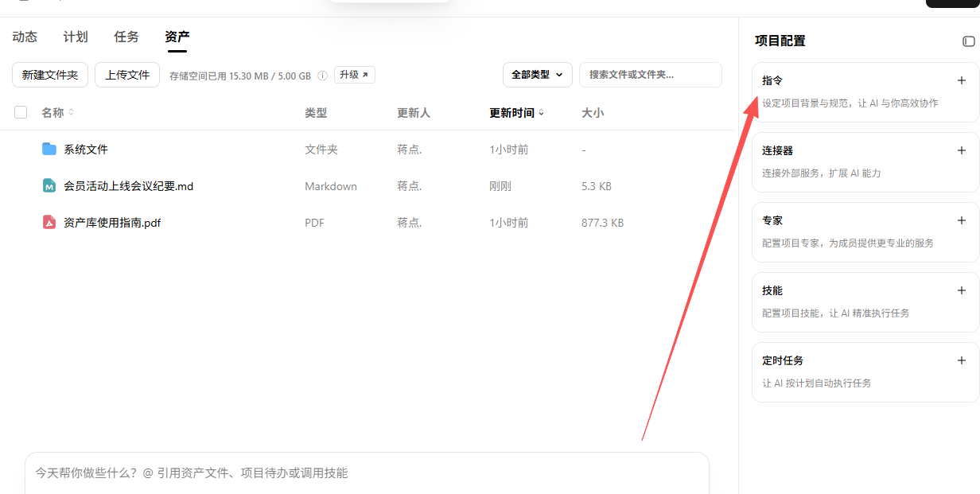Viewport: 980px width, 494px height.
Task: Click the 文件夹 type cell
Action: 321,150
